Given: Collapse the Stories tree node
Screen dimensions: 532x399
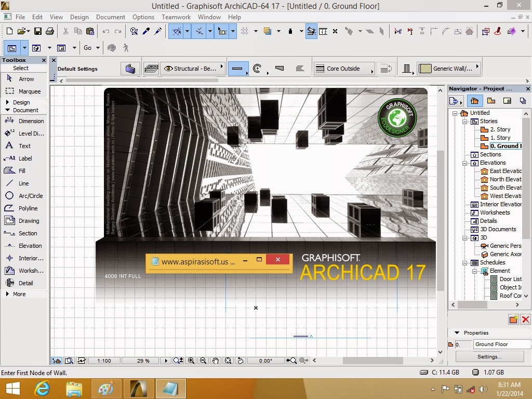Looking at the screenshot, I should point(465,122).
